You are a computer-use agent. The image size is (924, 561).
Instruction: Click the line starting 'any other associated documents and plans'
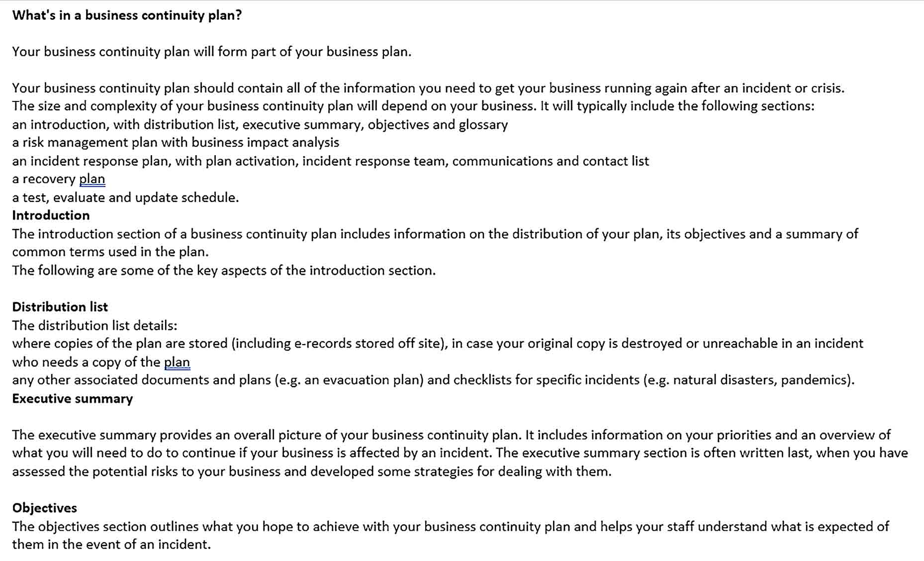click(x=433, y=380)
